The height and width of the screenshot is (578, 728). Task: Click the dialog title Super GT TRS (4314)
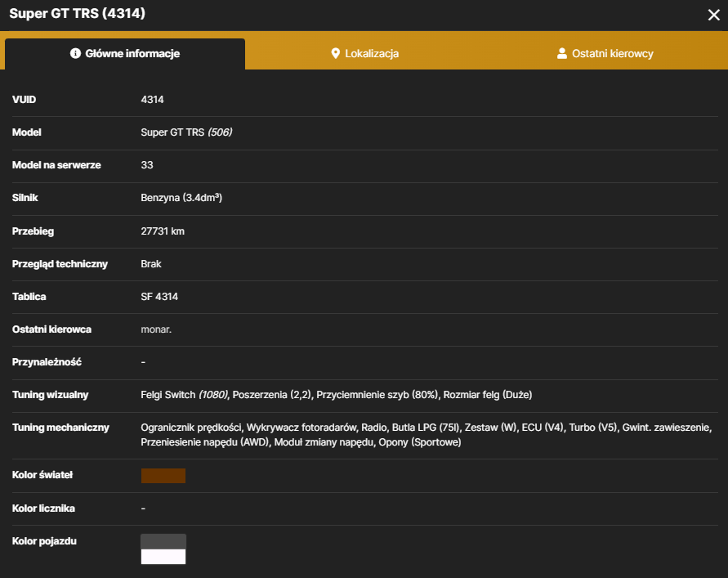[x=77, y=13]
